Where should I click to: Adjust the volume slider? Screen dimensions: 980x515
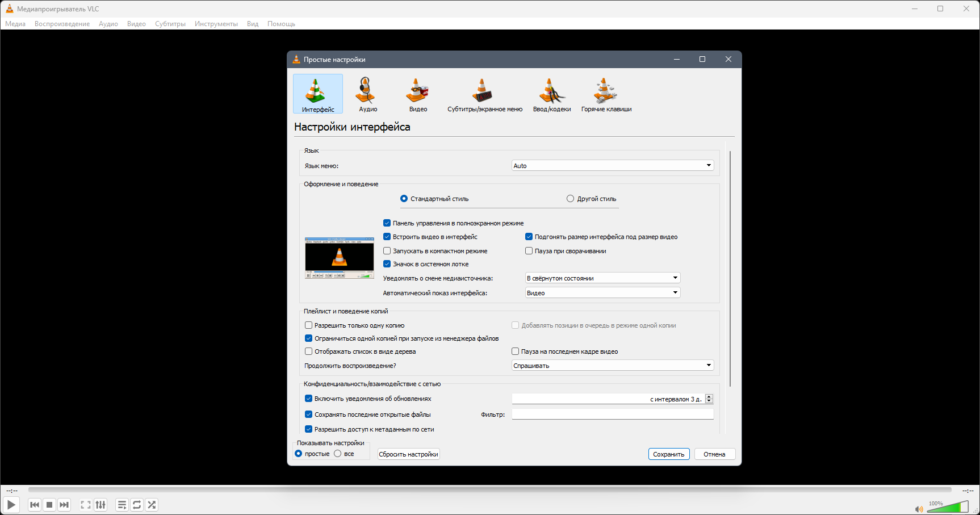click(x=948, y=507)
